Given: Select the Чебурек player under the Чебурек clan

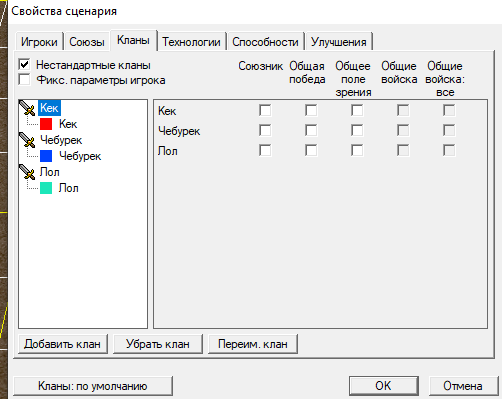Looking at the screenshot, I should [x=80, y=156].
